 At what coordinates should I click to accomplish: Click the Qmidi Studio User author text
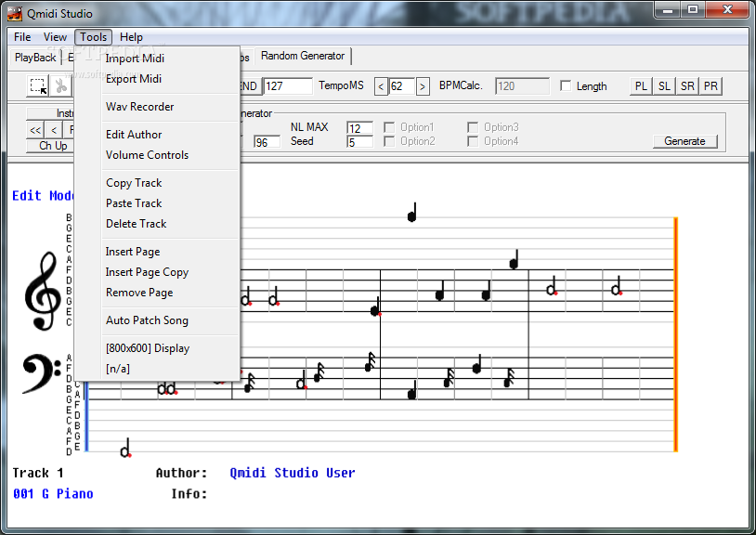(x=293, y=473)
